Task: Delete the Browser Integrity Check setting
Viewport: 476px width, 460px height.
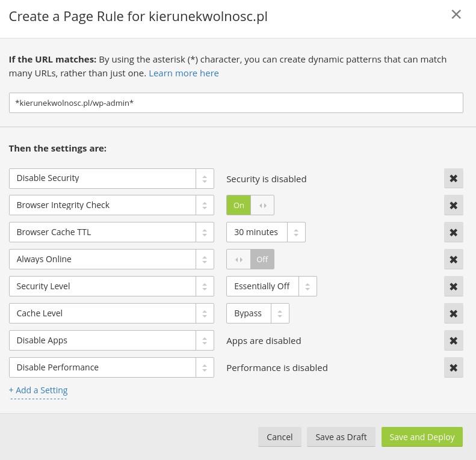Action: coord(453,206)
